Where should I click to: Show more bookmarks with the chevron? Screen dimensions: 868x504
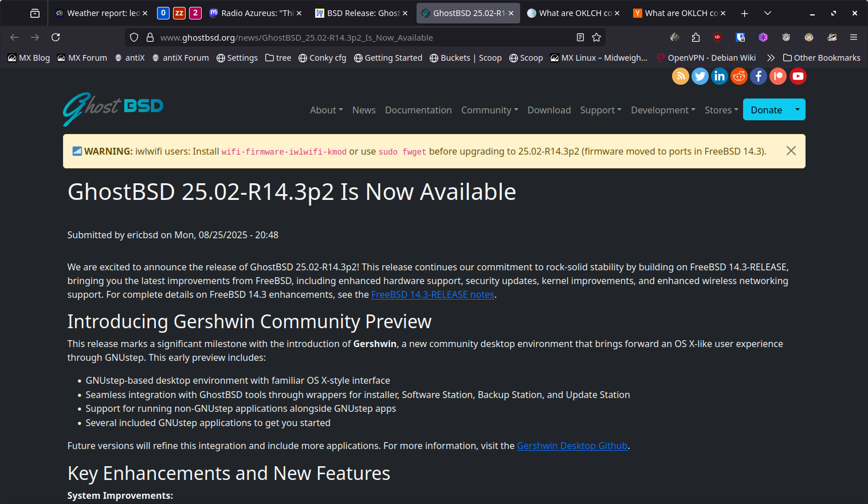coord(771,58)
